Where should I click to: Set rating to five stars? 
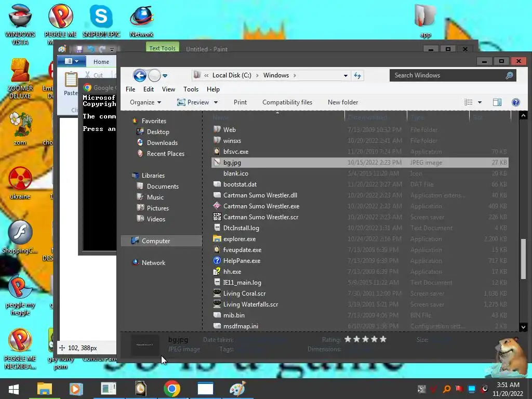point(383,339)
